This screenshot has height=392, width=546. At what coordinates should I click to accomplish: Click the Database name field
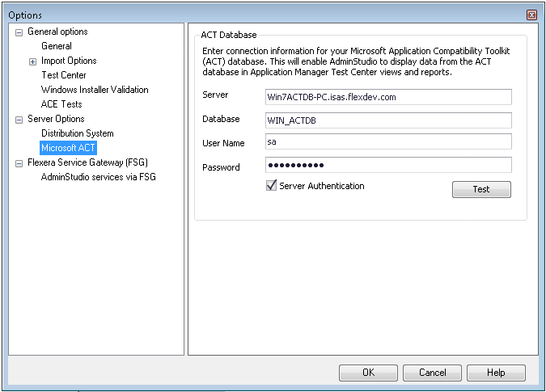click(388, 120)
